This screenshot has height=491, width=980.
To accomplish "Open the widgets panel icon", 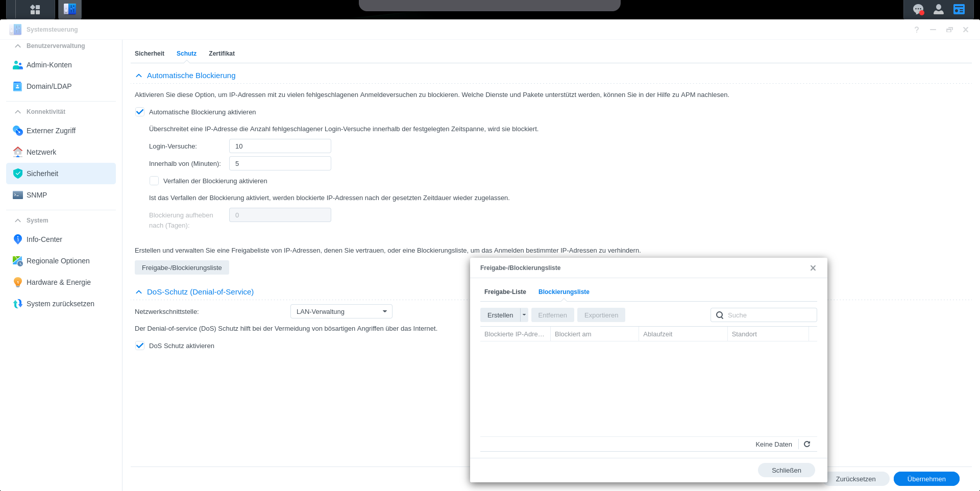I will pyautogui.click(x=959, y=9).
